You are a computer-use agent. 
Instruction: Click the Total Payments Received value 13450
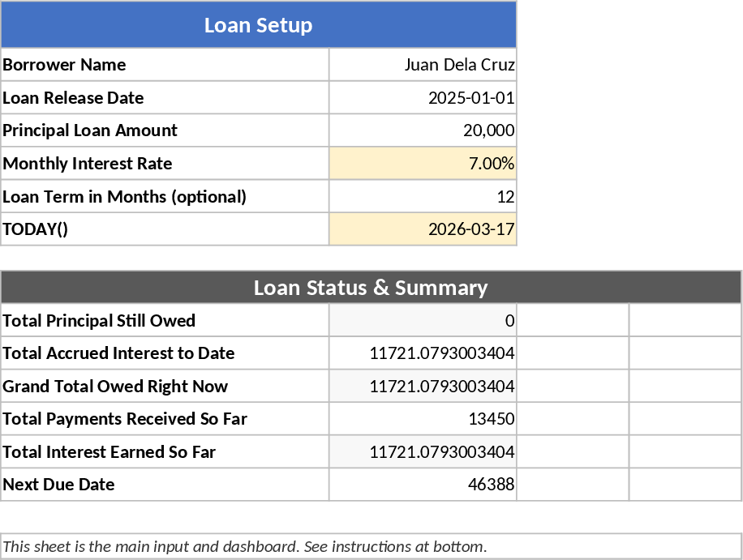click(x=423, y=419)
